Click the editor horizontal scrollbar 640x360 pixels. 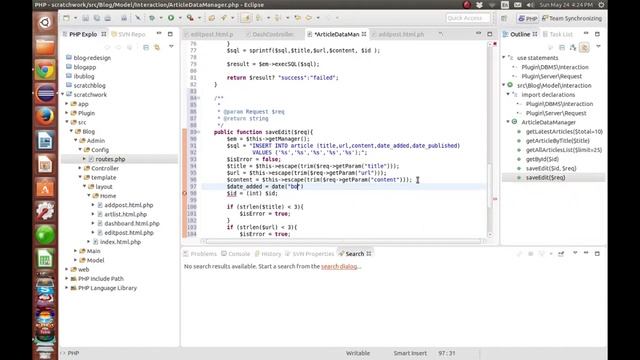[x=343, y=241]
